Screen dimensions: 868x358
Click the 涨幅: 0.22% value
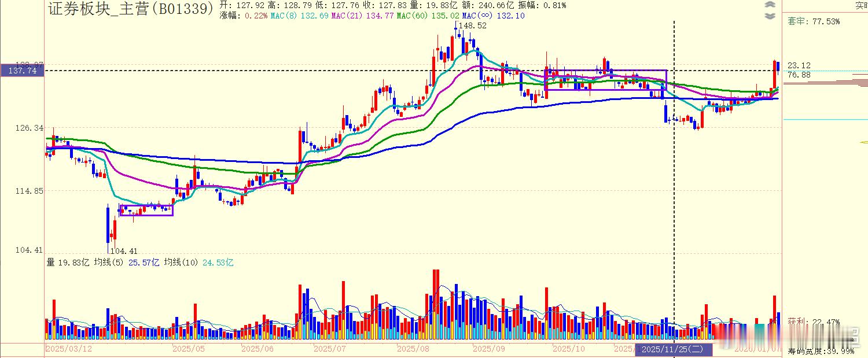244,16
